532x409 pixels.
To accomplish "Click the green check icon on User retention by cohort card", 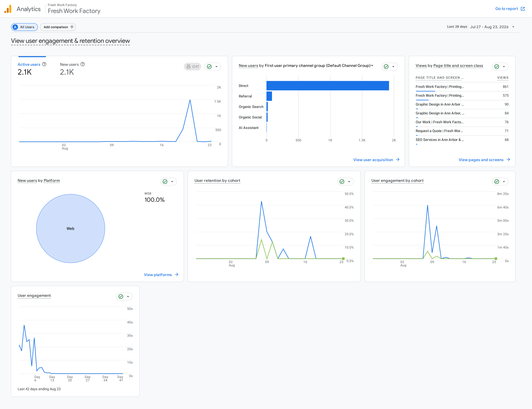I will click(342, 182).
